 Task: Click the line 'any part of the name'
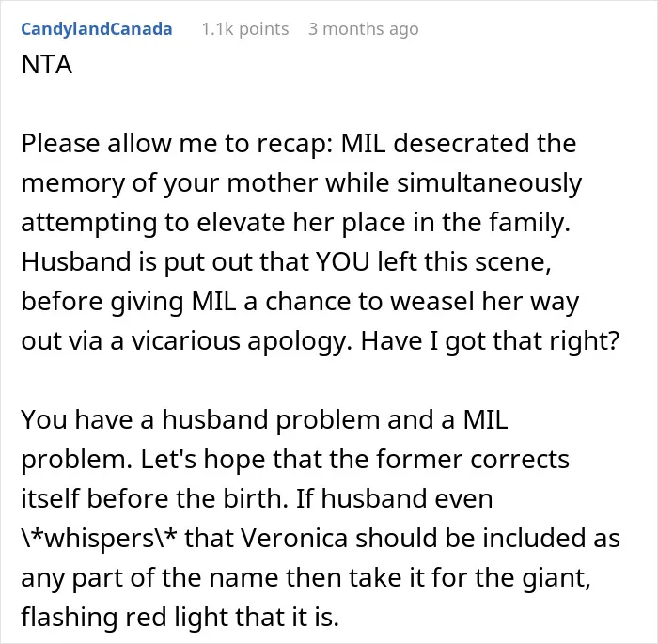click(x=305, y=577)
